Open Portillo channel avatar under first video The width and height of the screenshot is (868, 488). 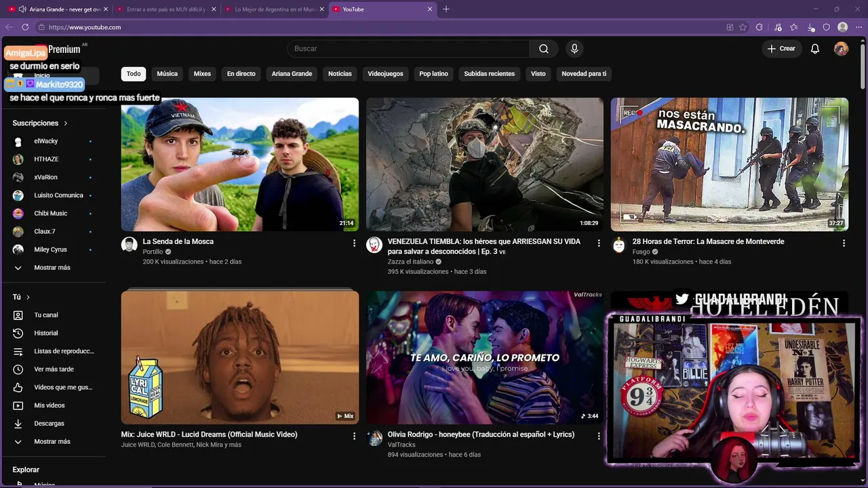[129, 245]
